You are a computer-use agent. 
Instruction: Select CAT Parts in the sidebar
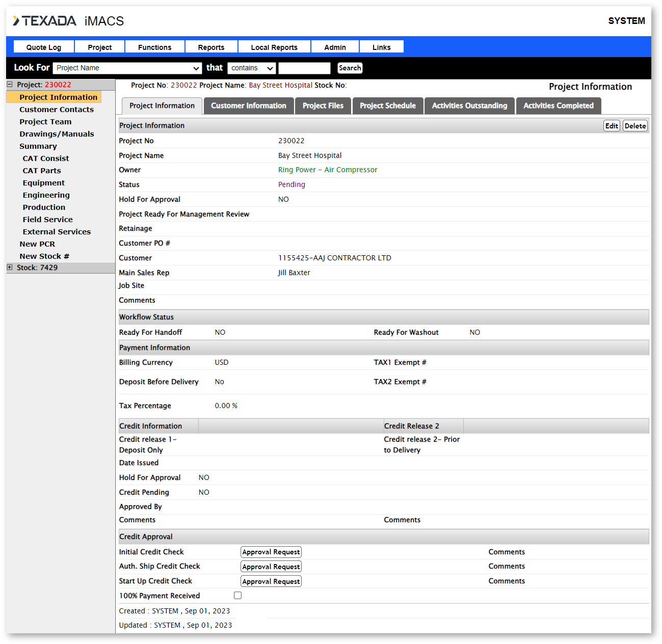[x=42, y=171]
